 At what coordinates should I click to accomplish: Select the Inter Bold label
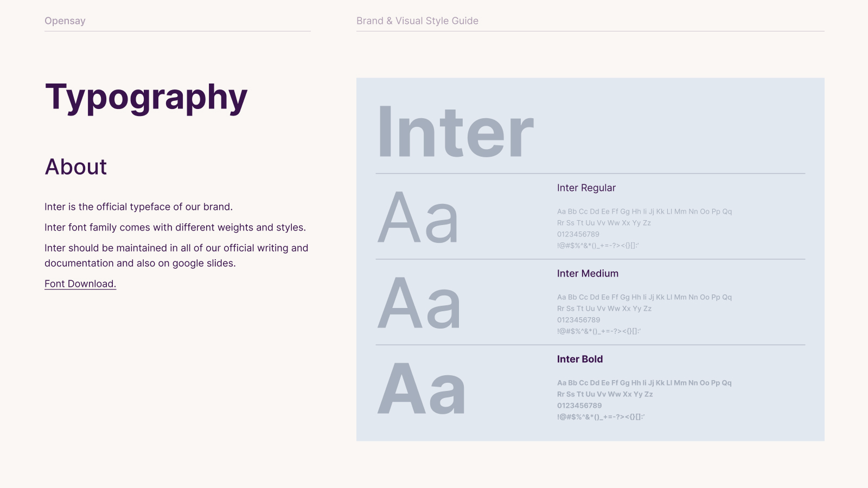579,359
